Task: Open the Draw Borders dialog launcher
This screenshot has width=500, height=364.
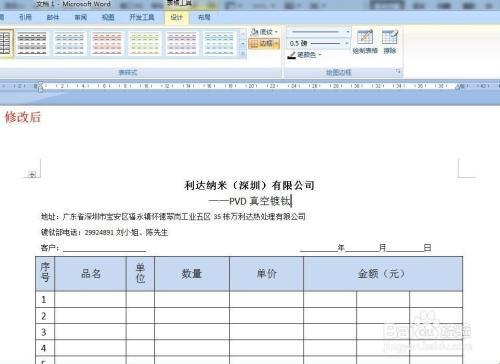Action: click(398, 71)
